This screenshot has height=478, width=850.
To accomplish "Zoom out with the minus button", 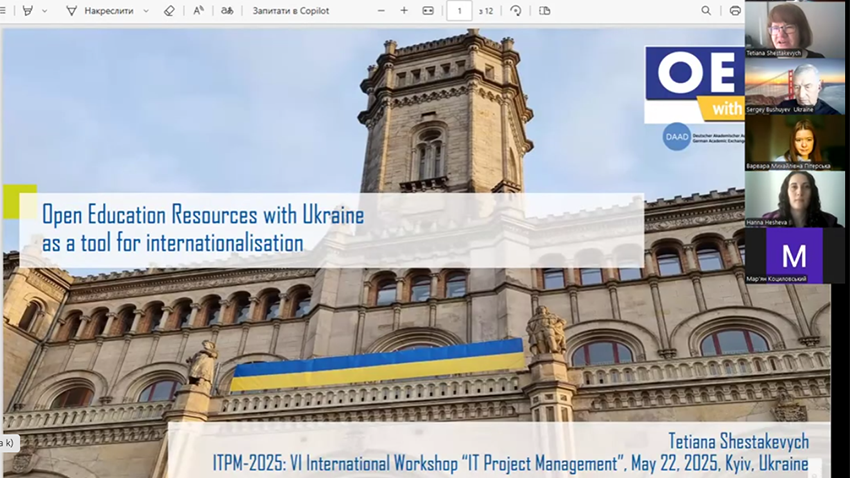I will pyautogui.click(x=381, y=11).
